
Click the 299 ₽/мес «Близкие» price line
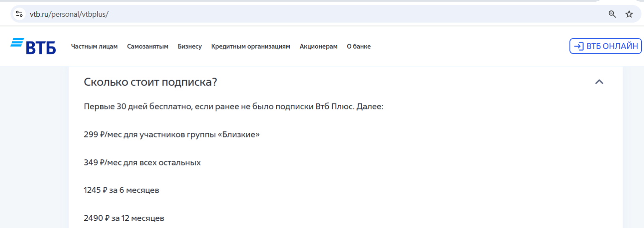pyautogui.click(x=172, y=135)
